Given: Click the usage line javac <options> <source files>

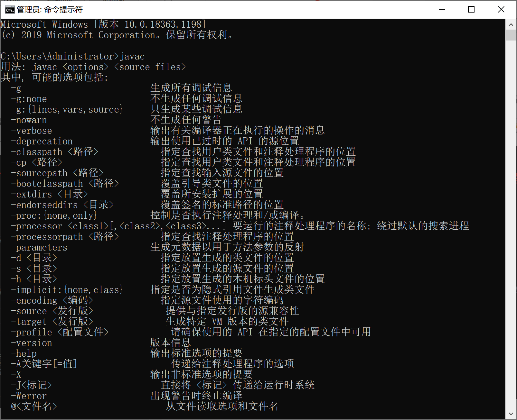Looking at the screenshot, I should tap(93, 67).
